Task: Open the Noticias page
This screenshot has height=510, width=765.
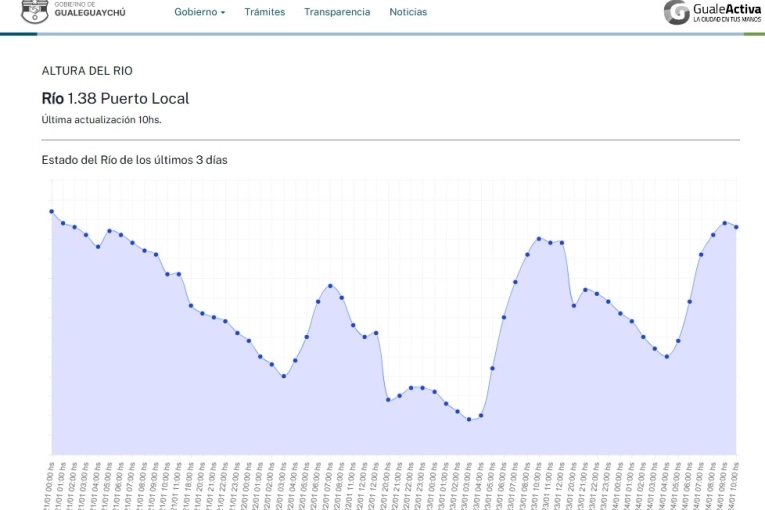Action: click(x=408, y=12)
